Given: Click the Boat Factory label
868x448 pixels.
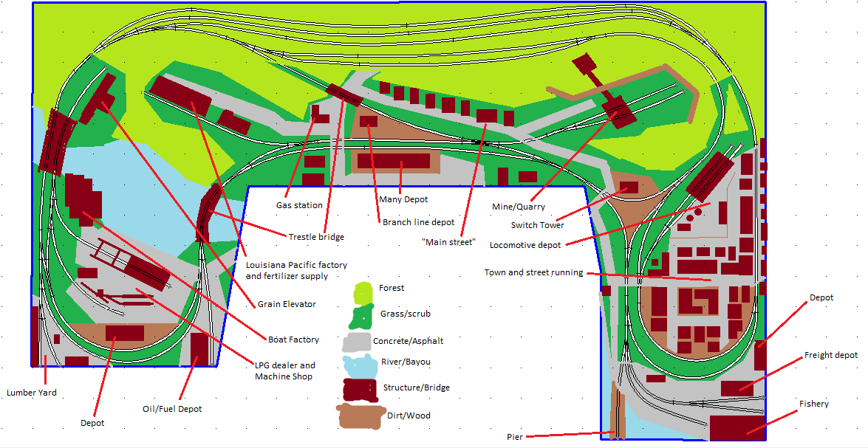Looking at the screenshot, I should 294,340.
